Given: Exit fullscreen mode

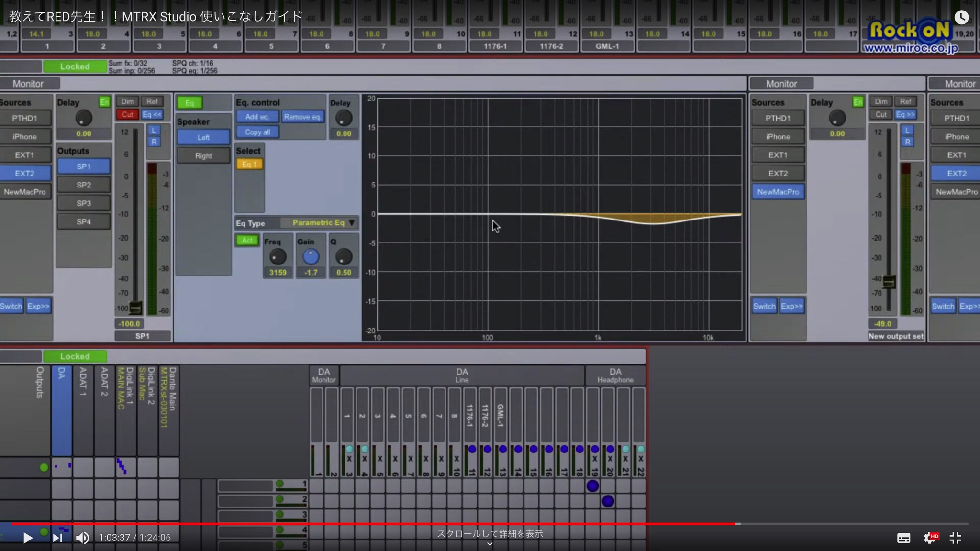Looking at the screenshot, I should click(956, 538).
